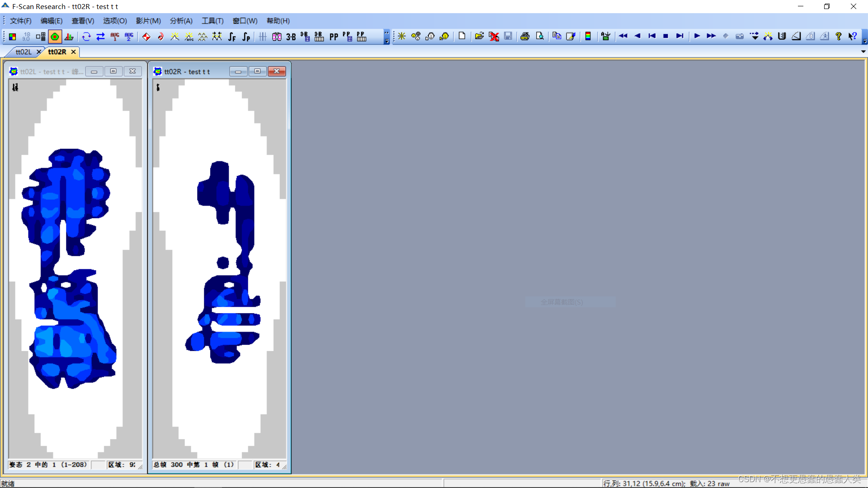Click the print icon in toolbar
This screenshot has width=868, height=488.
[x=525, y=36]
